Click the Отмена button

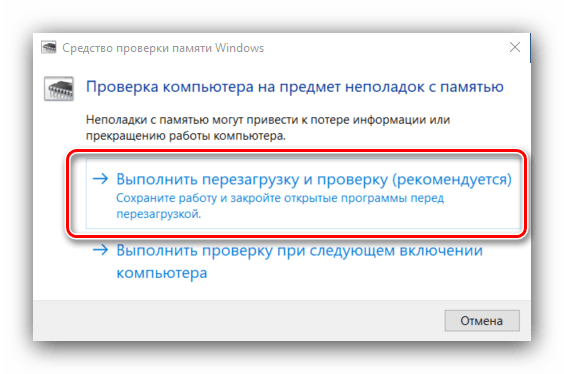click(482, 320)
